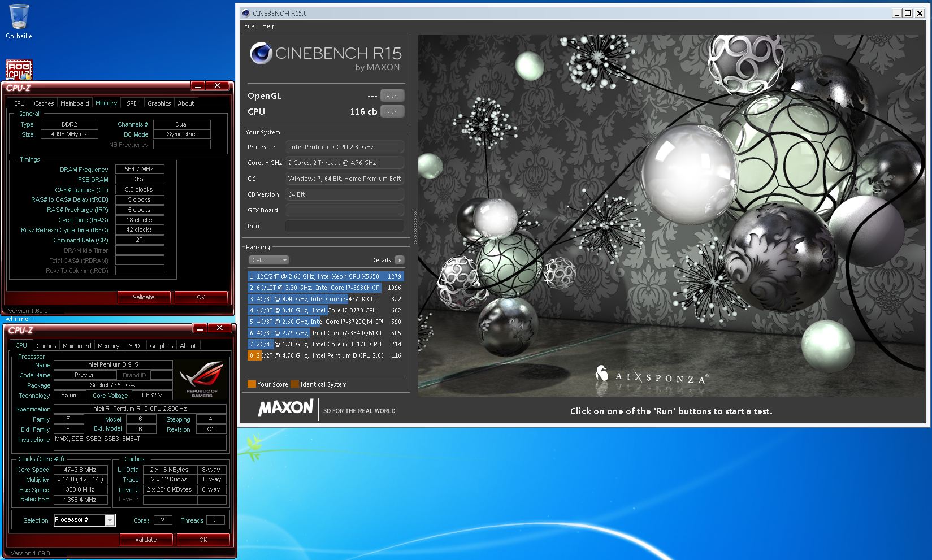This screenshot has height=560, width=932.
Task: Switch to Caches tab in lower CPU-Z window
Action: coord(46,346)
